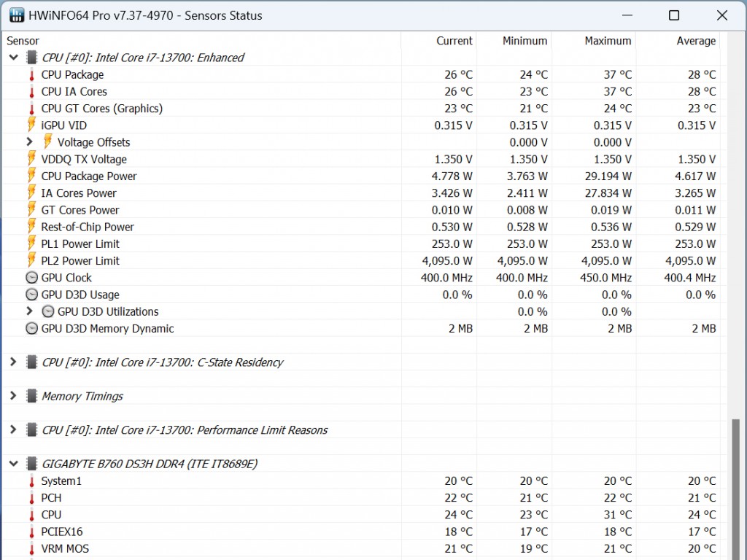Click the thermometer icon beside VRM MOS
Screen dimensions: 747x560
tap(32, 549)
